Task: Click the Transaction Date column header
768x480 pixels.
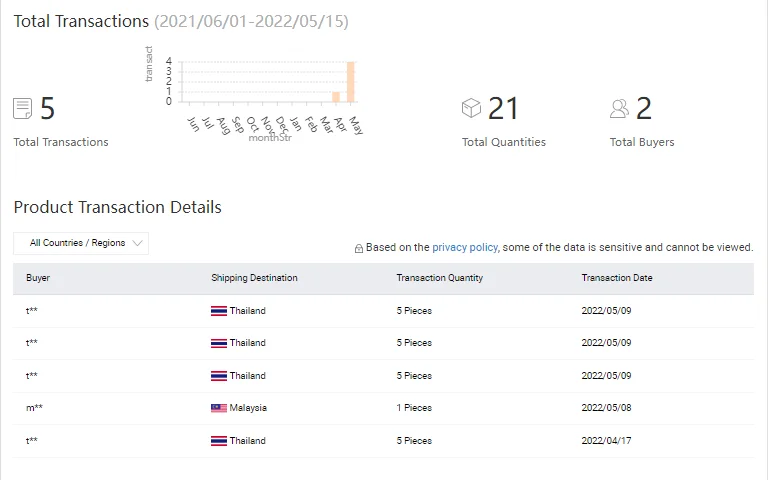Action: tap(616, 278)
